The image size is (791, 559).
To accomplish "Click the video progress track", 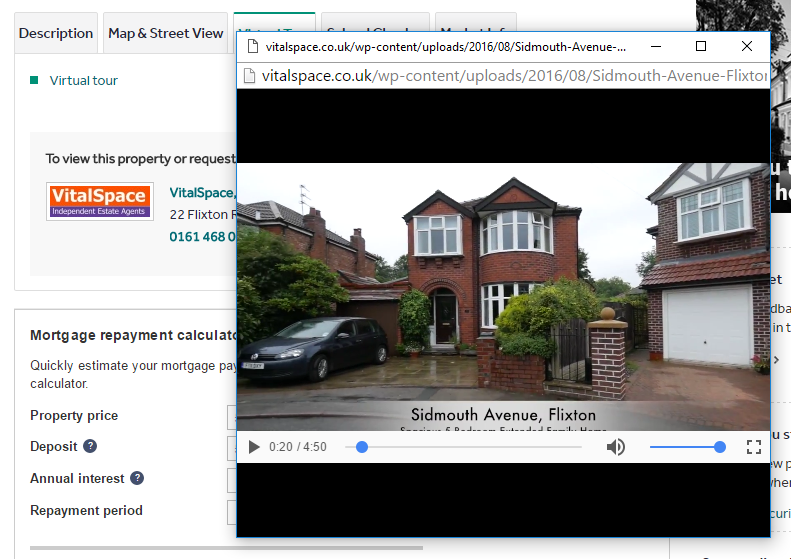I will point(463,447).
